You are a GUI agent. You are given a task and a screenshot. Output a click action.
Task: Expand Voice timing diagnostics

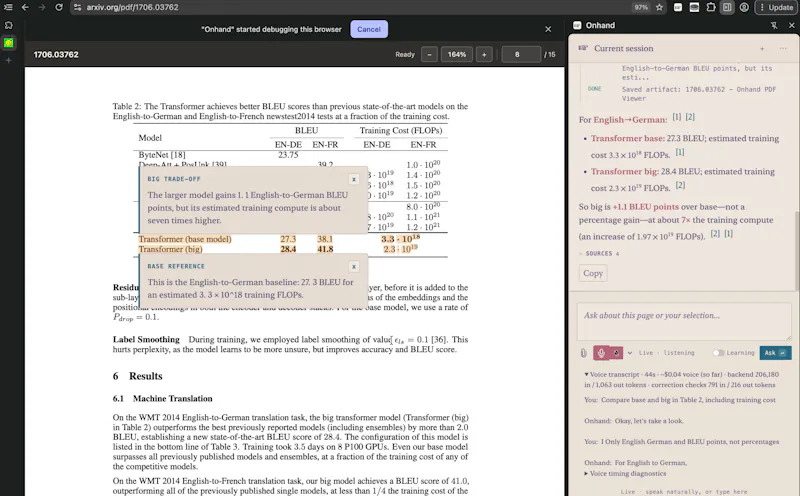point(626,474)
